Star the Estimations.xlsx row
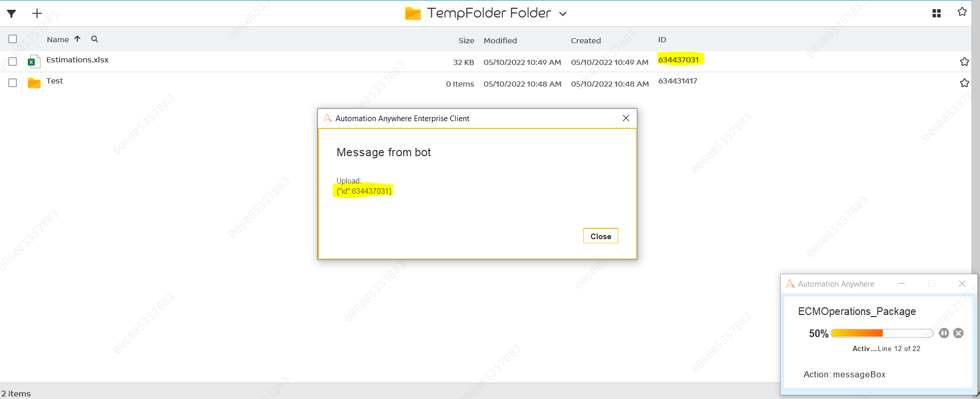 (x=965, y=62)
